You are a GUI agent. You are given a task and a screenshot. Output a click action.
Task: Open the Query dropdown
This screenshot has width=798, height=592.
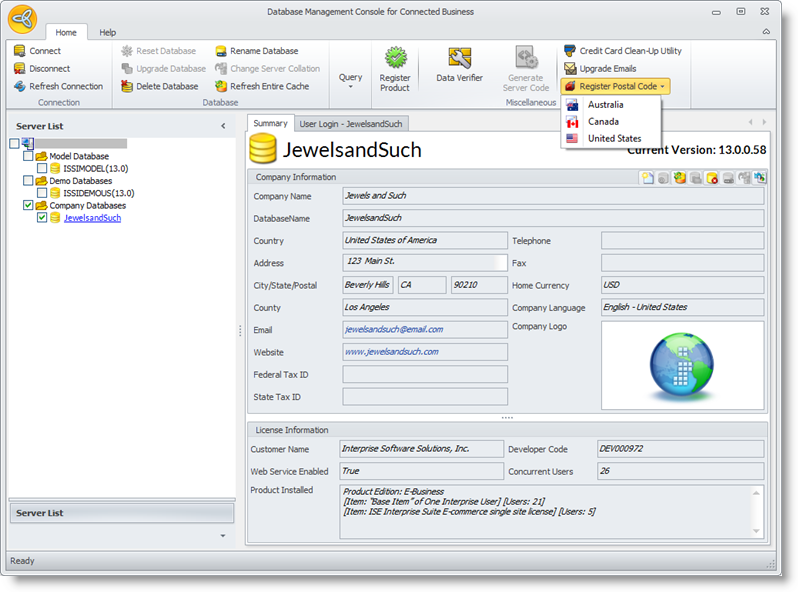point(350,80)
